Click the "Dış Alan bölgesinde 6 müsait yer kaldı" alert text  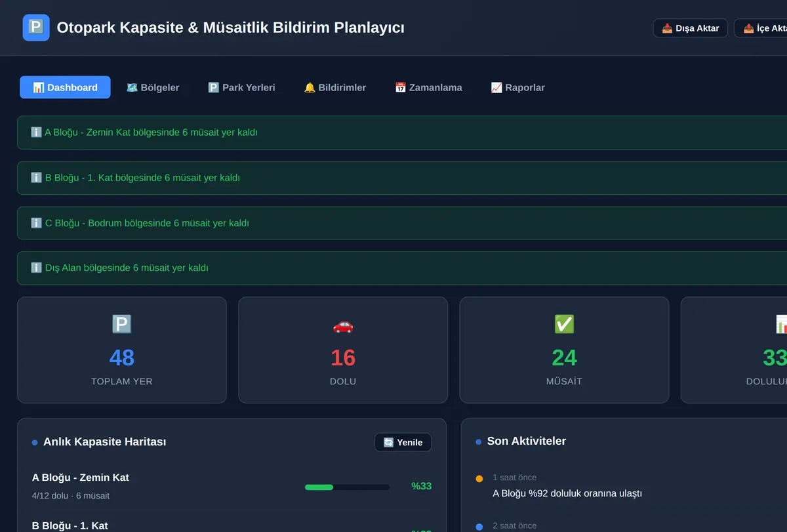(127, 268)
